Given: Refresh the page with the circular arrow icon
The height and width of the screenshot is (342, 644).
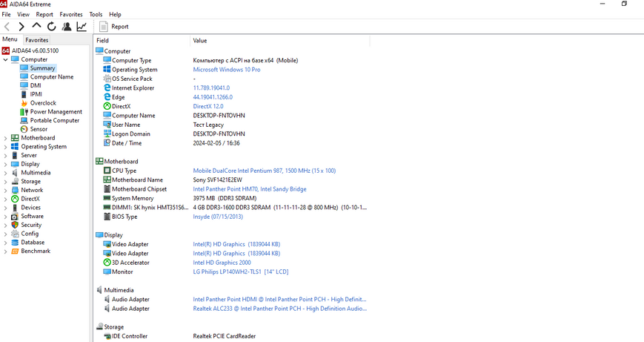Looking at the screenshot, I should tap(51, 27).
